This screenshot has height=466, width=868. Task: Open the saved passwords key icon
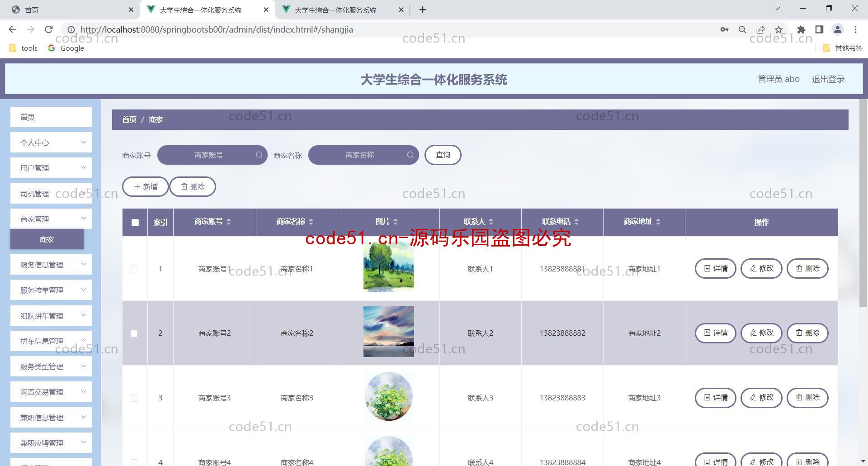coord(724,29)
